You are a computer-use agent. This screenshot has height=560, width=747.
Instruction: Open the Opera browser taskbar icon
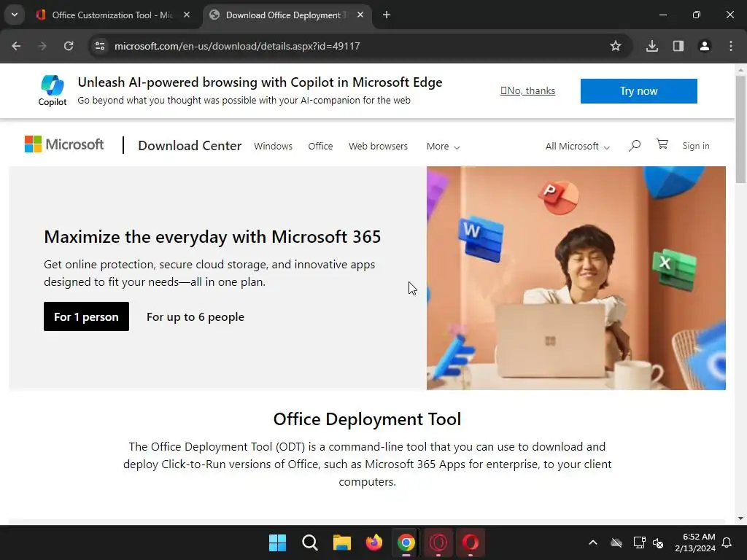point(471,542)
